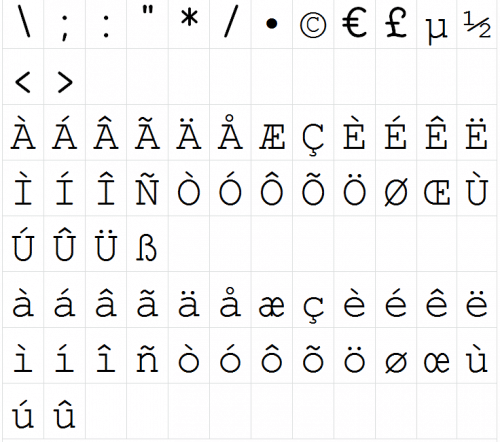Choose the micro sign µ
The width and height of the screenshot is (500, 442).
tap(437, 24)
